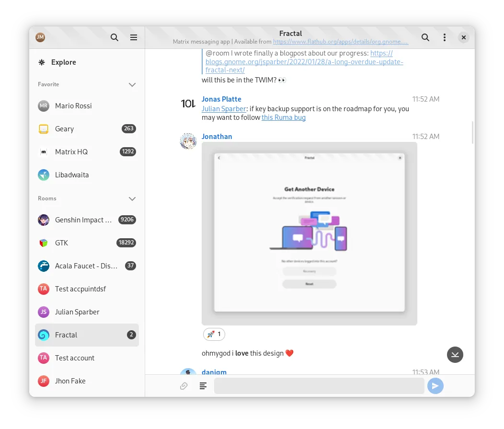Open the GTK room
Viewport: 504px width, 429px height.
(61, 243)
